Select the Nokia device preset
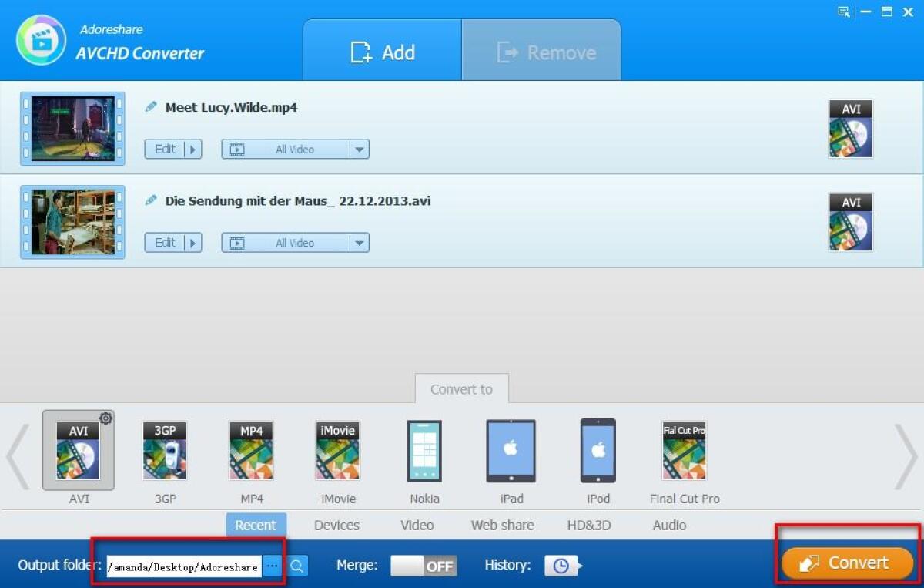Viewport: 924px width, 588px height. 424,450
